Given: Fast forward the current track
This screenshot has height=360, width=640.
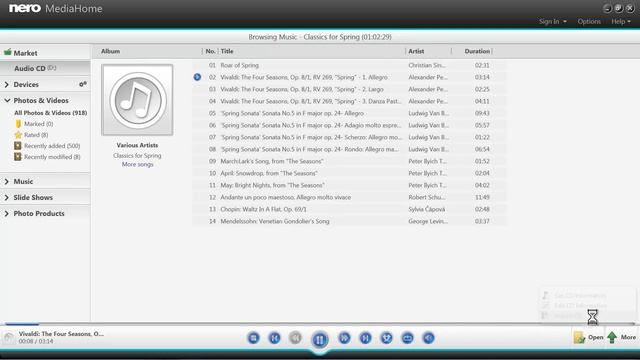Looking at the screenshot, I should click(x=344, y=338).
